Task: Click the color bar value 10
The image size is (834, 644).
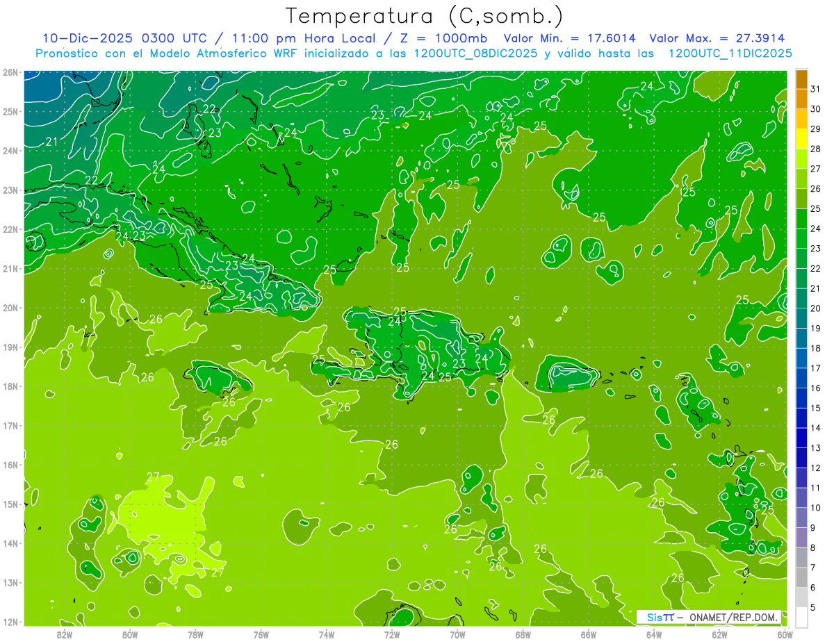Action: coord(816,508)
